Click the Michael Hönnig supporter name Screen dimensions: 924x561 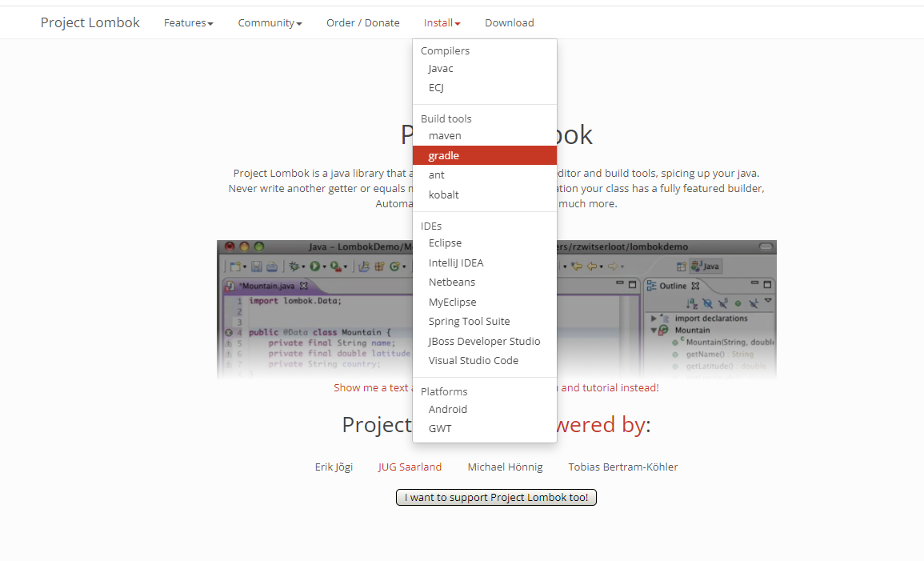(x=505, y=467)
